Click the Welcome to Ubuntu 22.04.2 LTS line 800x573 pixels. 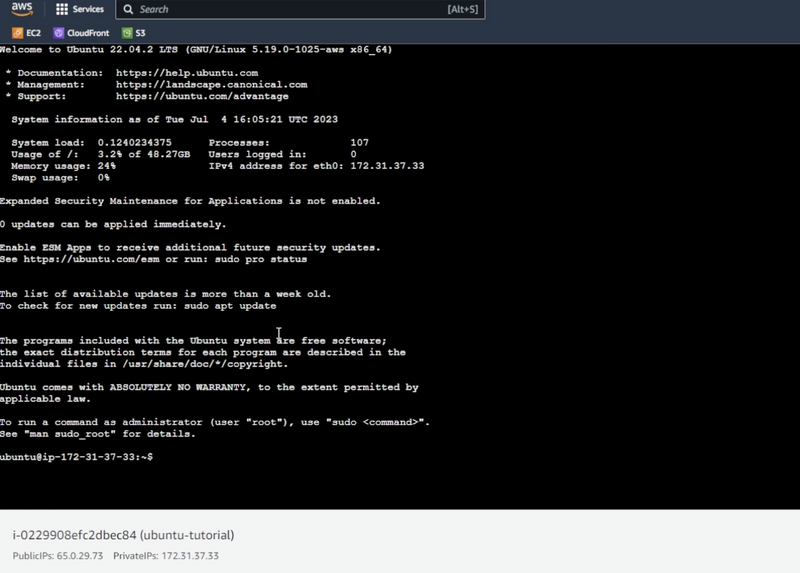coord(196,49)
